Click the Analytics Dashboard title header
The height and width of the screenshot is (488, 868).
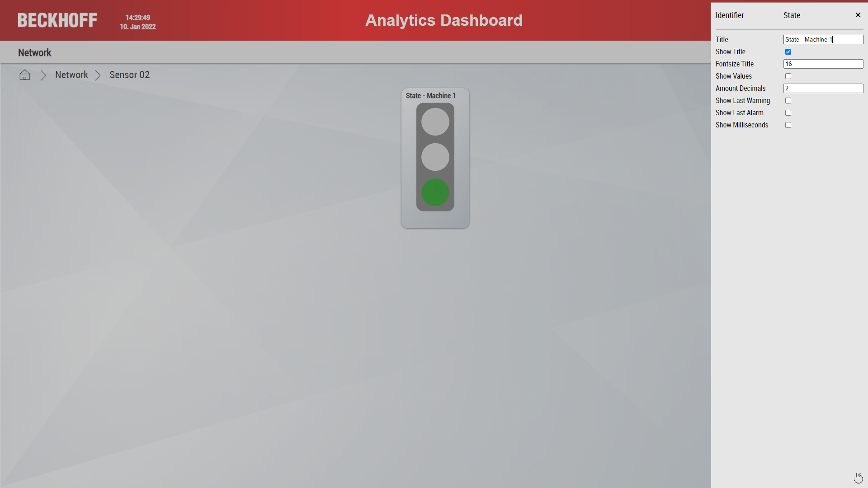point(443,20)
